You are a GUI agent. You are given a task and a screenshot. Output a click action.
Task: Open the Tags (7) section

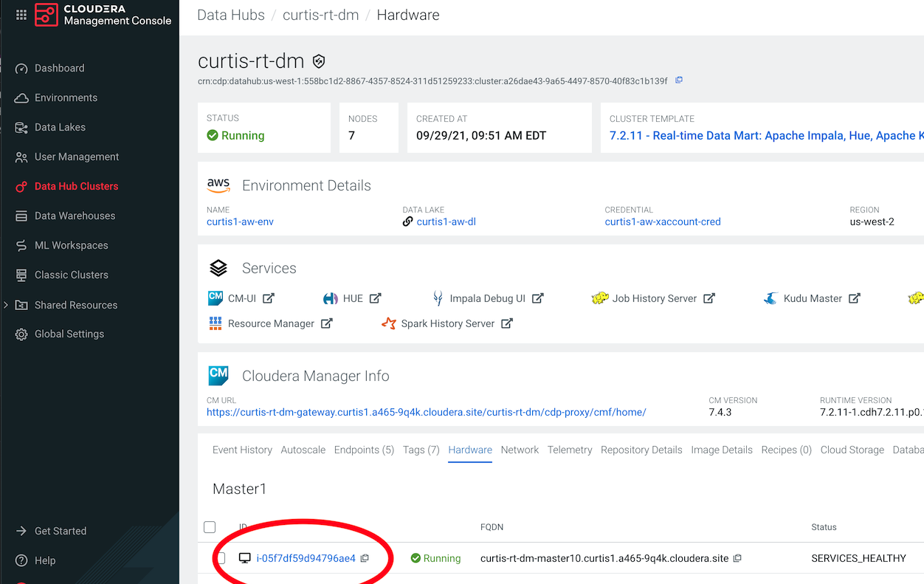pyautogui.click(x=421, y=450)
